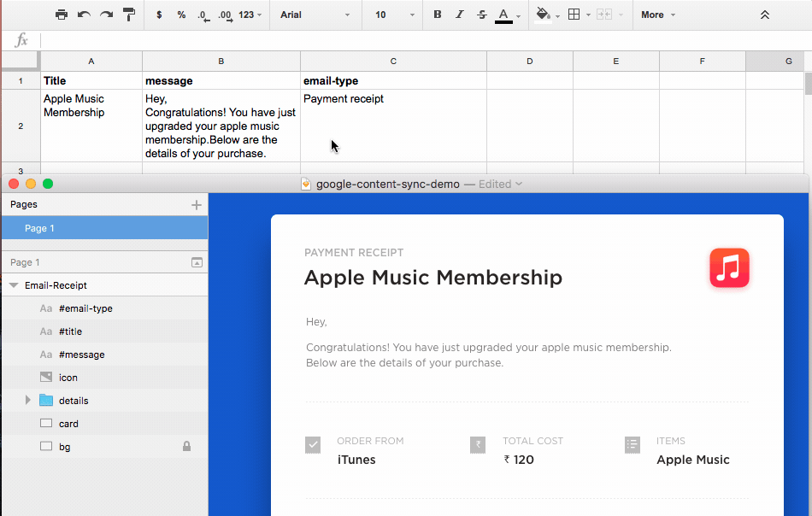Screen dimensions: 812x516
Task: Format as percent in toolbar
Action: tap(181, 15)
